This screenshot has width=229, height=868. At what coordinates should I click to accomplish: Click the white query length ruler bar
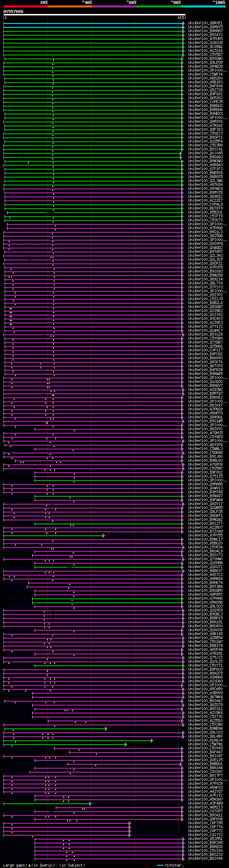[x=94, y=15]
